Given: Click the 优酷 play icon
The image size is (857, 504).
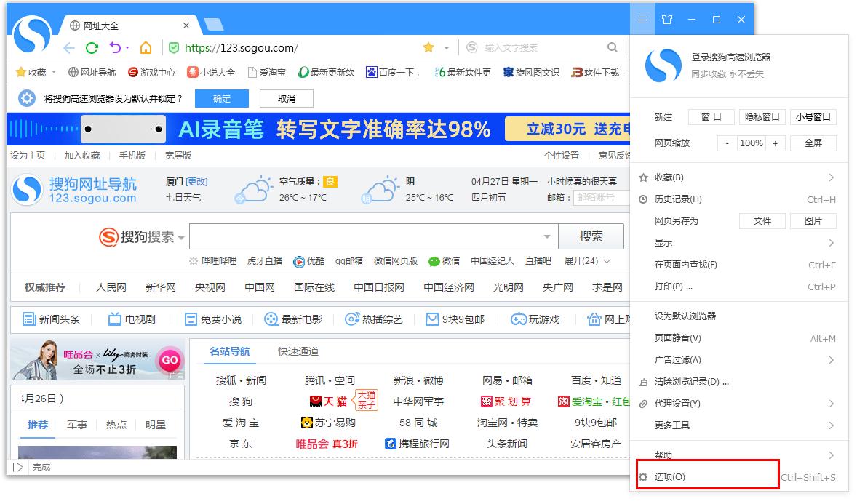Looking at the screenshot, I should click(298, 261).
